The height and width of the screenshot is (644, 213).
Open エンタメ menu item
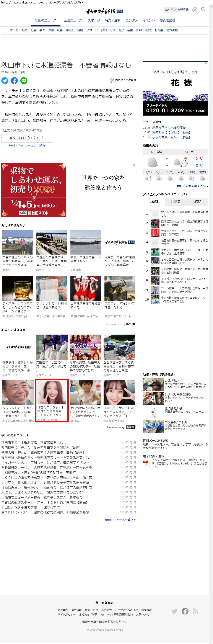coord(132,21)
